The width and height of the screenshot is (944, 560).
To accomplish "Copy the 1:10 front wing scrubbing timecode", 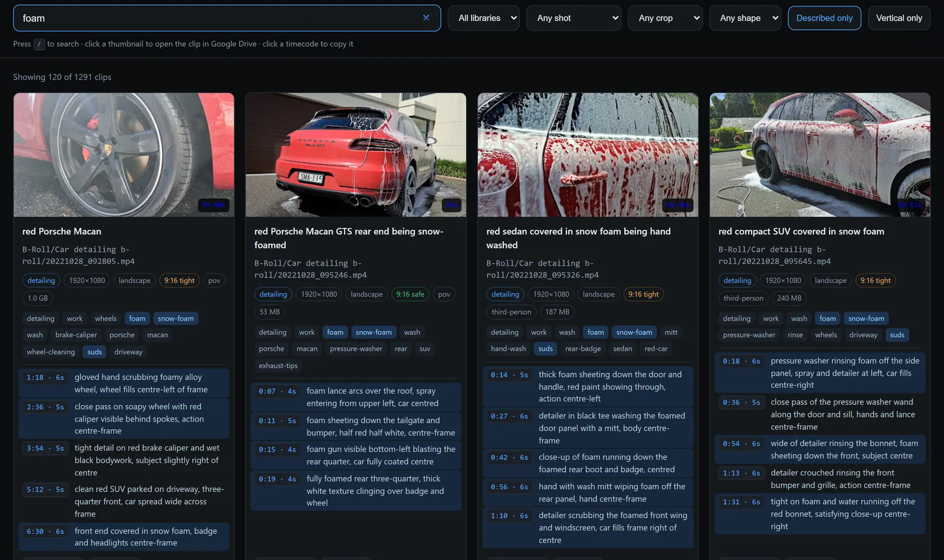I will [509, 515].
